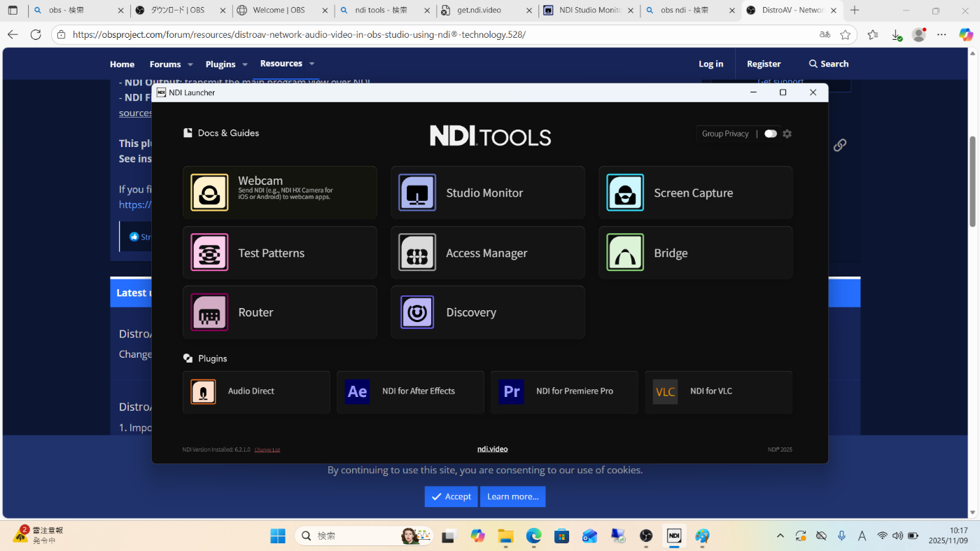Go back in the Edge browser
Viewport: 980px width, 551px height.
point(13,35)
